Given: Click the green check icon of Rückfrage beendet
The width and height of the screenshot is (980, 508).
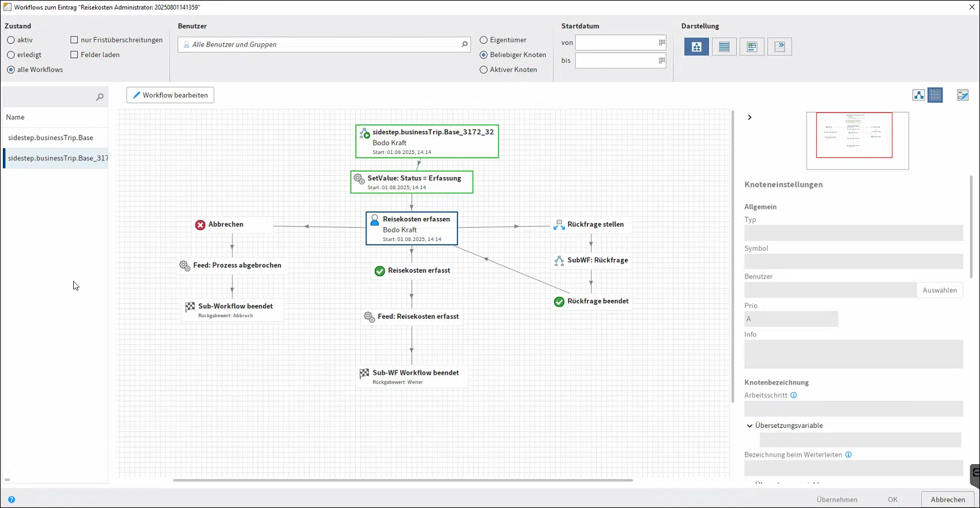Looking at the screenshot, I should (559, 302).
